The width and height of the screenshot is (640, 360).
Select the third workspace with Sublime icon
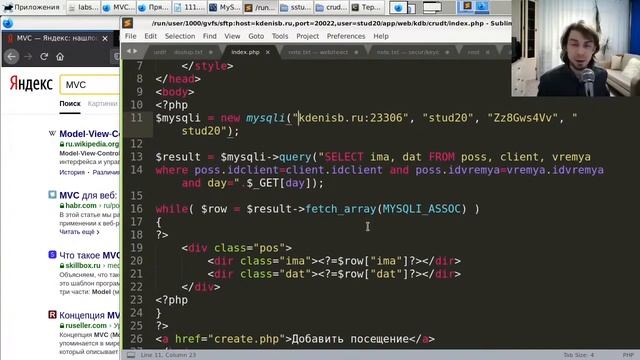tap(474, 7)
